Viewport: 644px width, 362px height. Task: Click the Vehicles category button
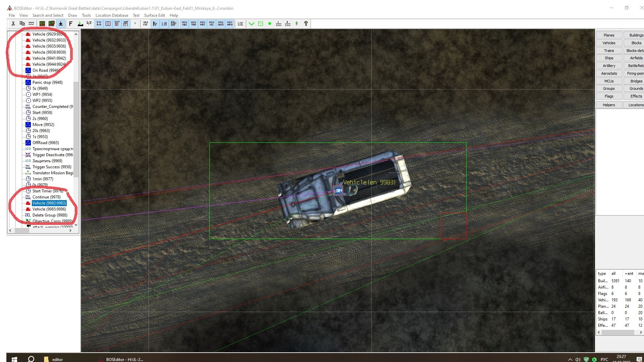(609, 43)
